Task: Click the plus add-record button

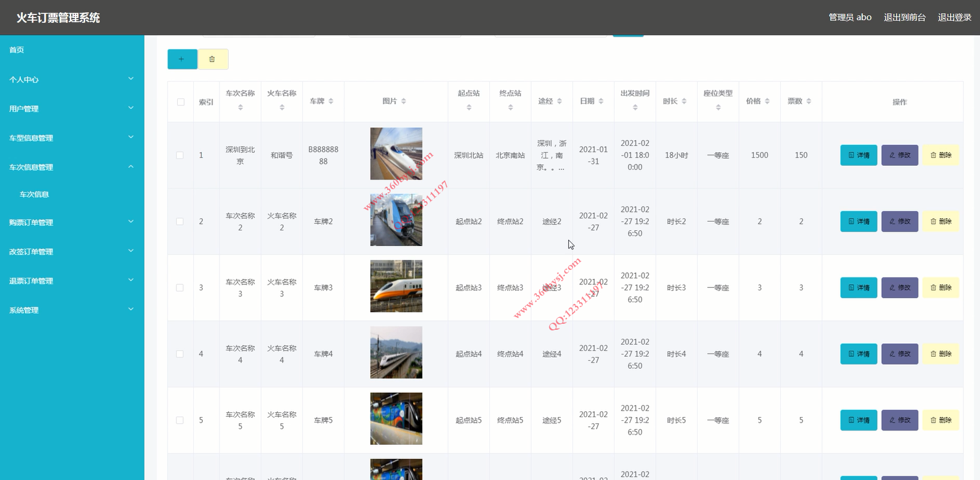Action: tap(182, 59)
